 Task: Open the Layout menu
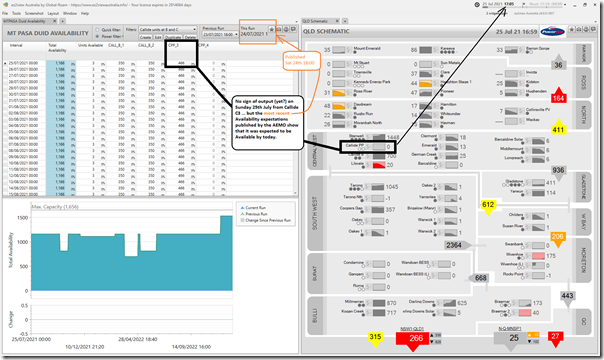(53, 13)
